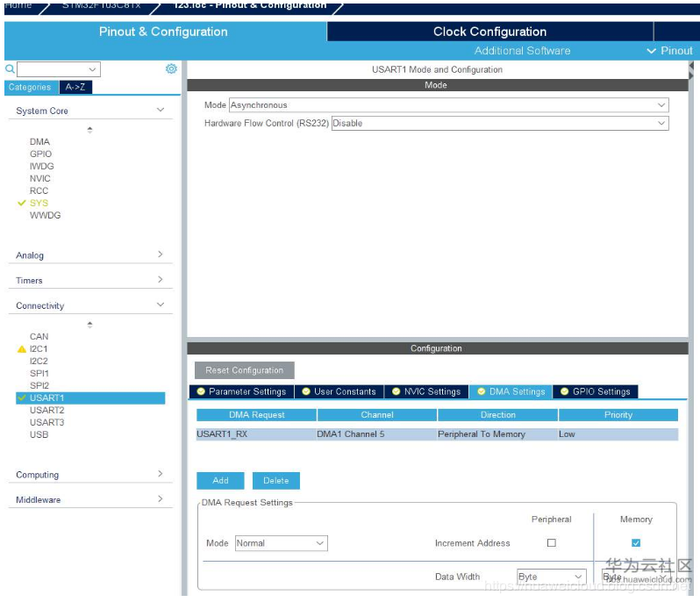Open the settings gear icon
This screenshot has height=602, width=700.
pos(171,68)
